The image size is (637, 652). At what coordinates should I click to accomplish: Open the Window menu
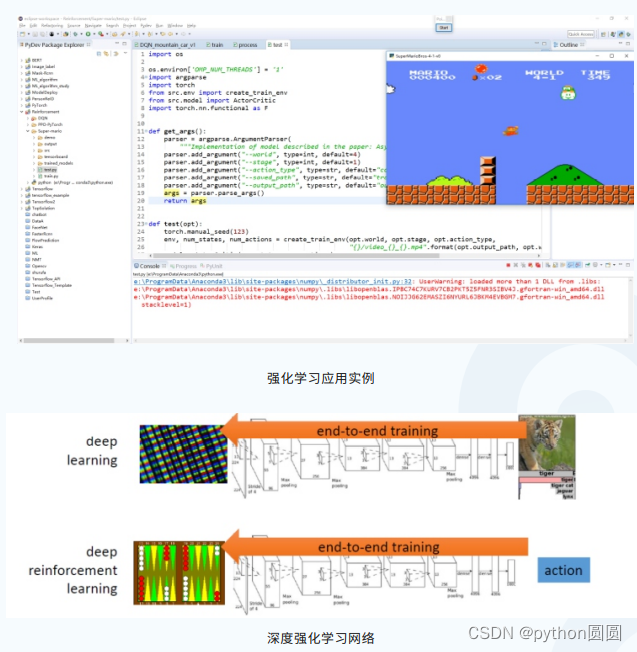tap(175, 26)
